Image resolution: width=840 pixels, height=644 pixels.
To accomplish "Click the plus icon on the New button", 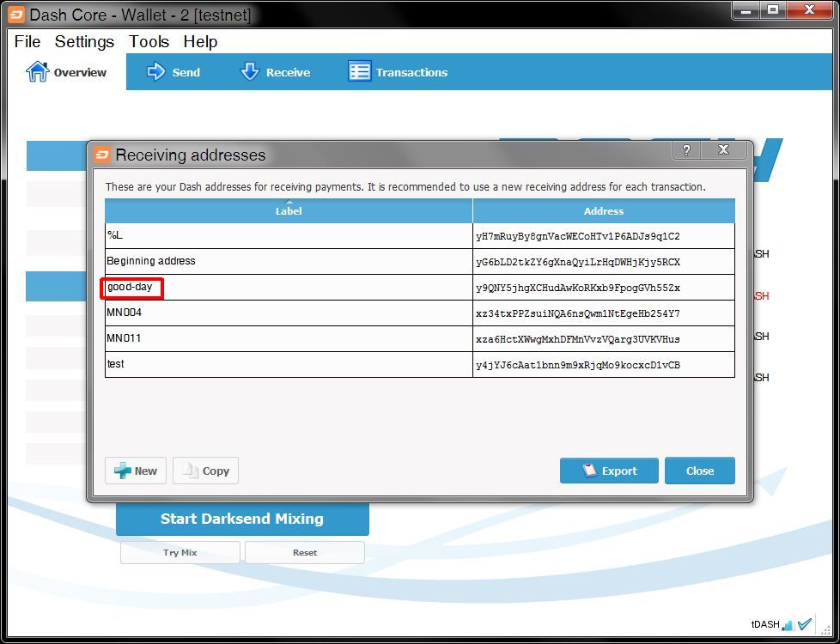I will click(123, 471).
